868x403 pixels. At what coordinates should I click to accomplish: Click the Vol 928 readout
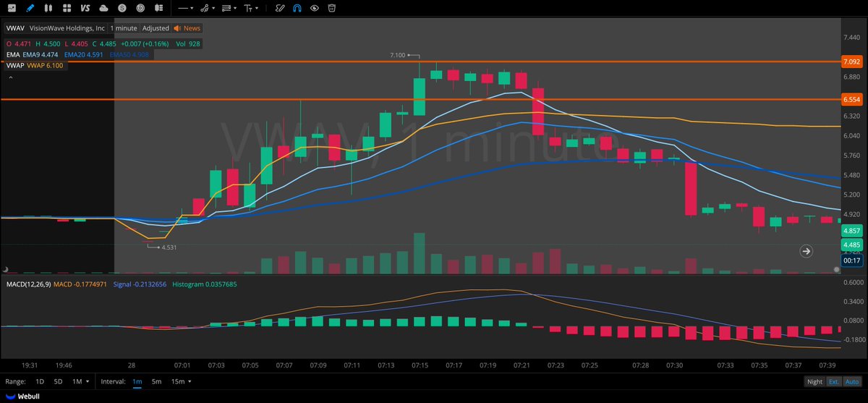click(x=188, y=43)
